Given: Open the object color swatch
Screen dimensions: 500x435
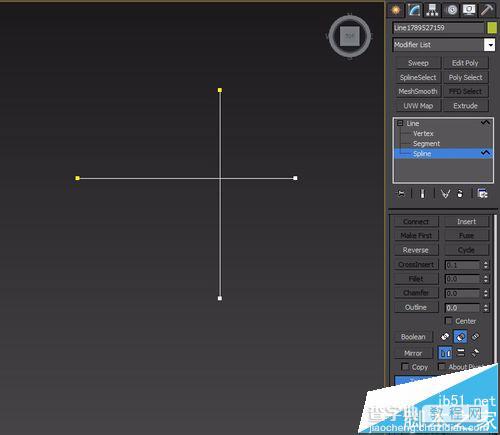Looking at the screenshot, I should [492, 28].
